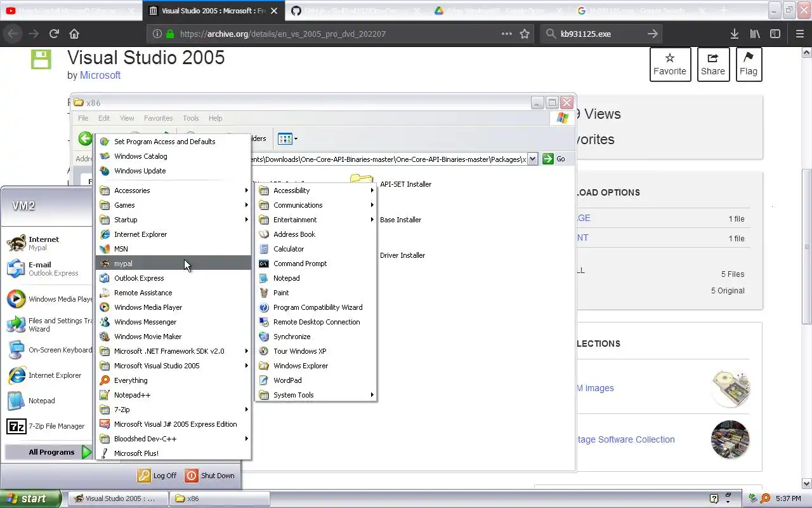Open Outlook Express in All Programs list
Screen dimensions: 812x508
(x=173, y=278)
